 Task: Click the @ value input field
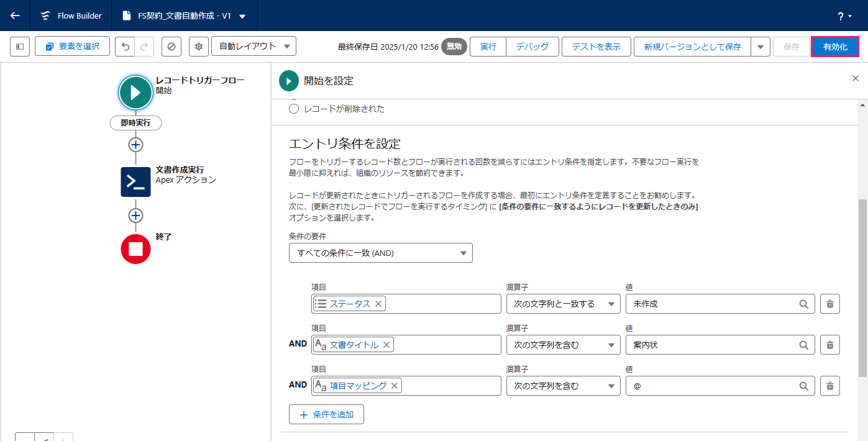point(720,386)
